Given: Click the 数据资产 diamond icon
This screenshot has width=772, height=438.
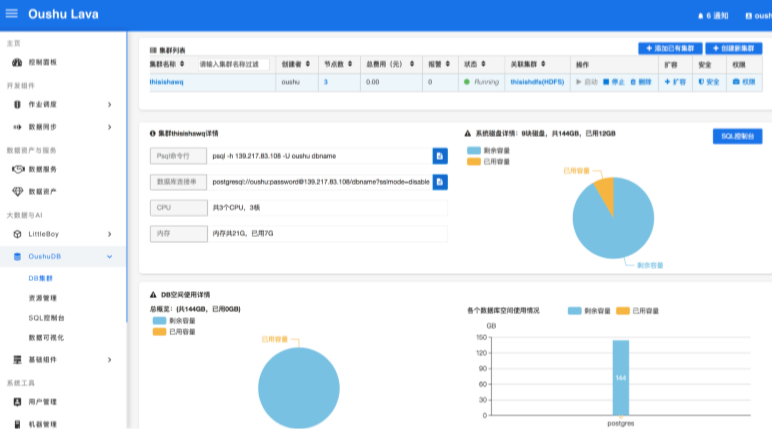Looking at the screenshot, I should pos(17,191).
